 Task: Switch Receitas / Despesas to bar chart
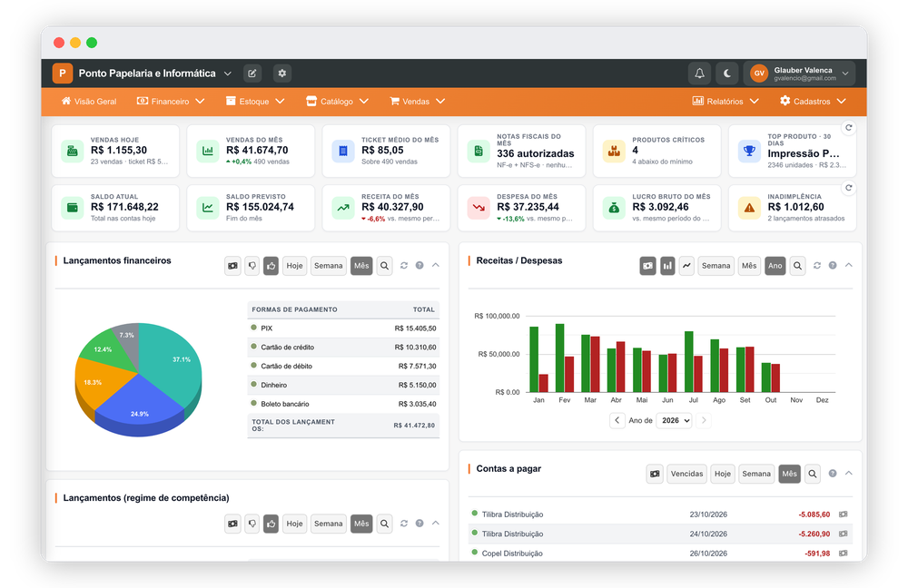click(667, 266)
